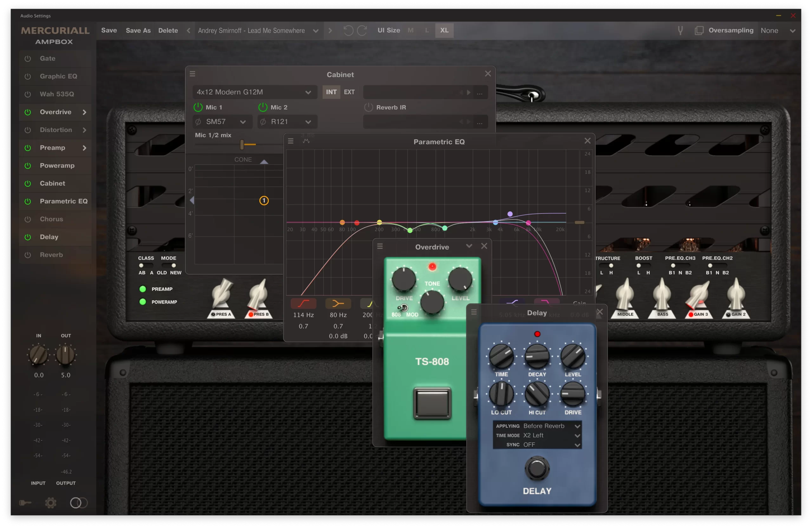This screenshot has width=812, height=528.
Task: Click the guitar cable input icon at bottom left
Action: click(x=25, y=502)
